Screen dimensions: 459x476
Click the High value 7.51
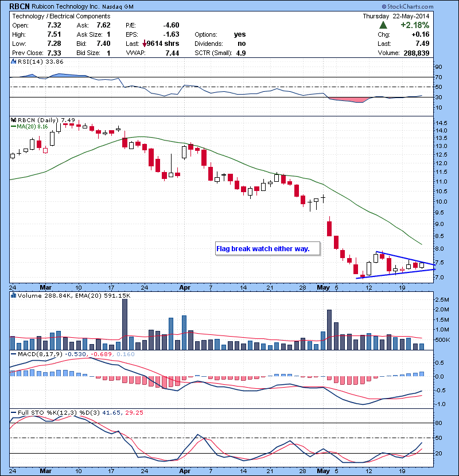click(x=54, y=34)
